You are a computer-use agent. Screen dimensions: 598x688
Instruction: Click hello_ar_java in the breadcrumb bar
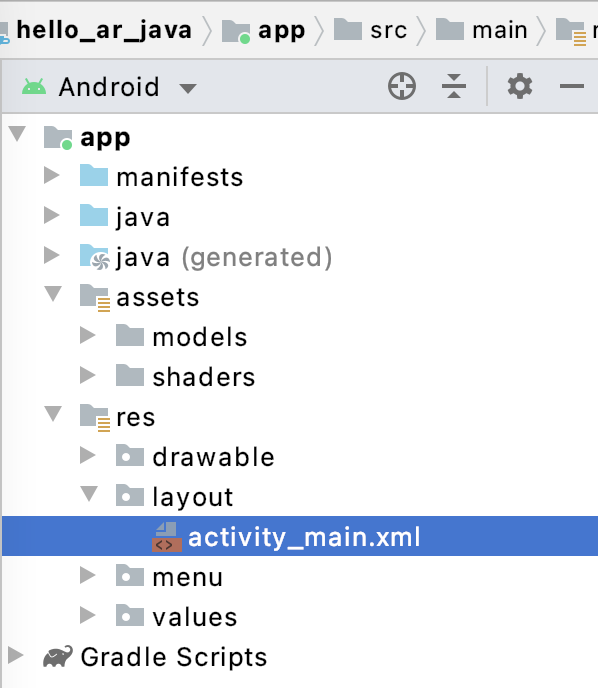[x=104, y=31]
